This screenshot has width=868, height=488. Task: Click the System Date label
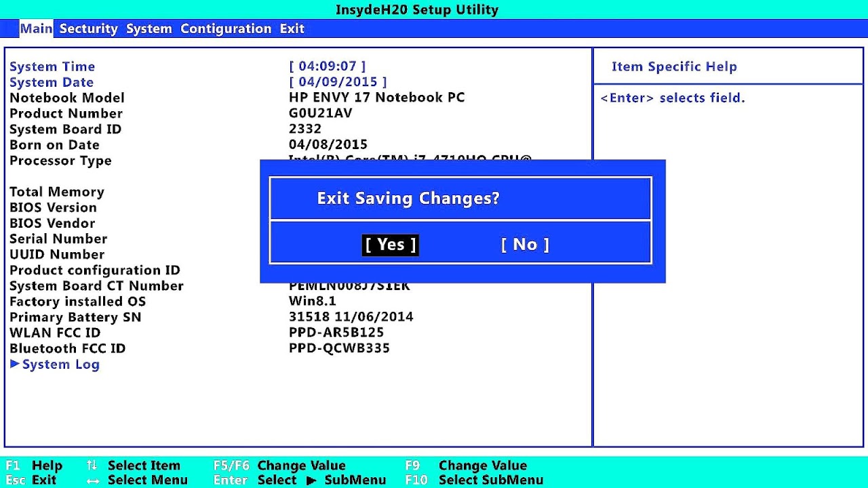52,82
